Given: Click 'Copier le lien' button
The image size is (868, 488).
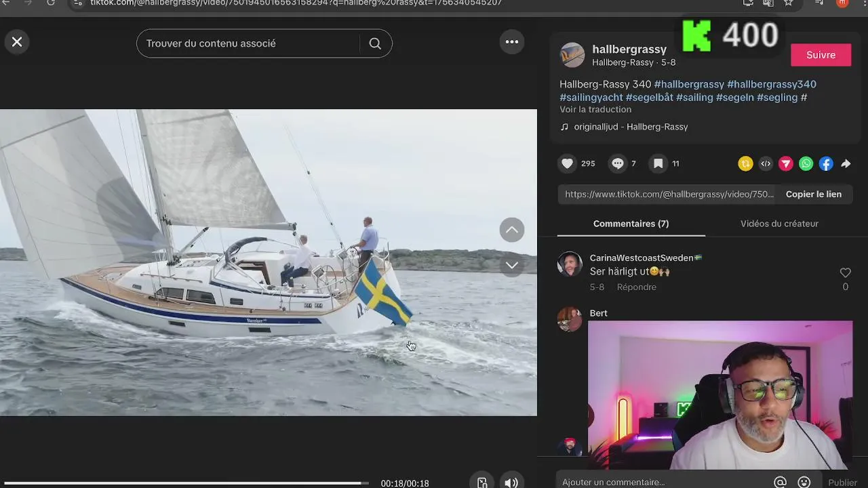Looking at the screenshot, I should [x=813, y=194].
